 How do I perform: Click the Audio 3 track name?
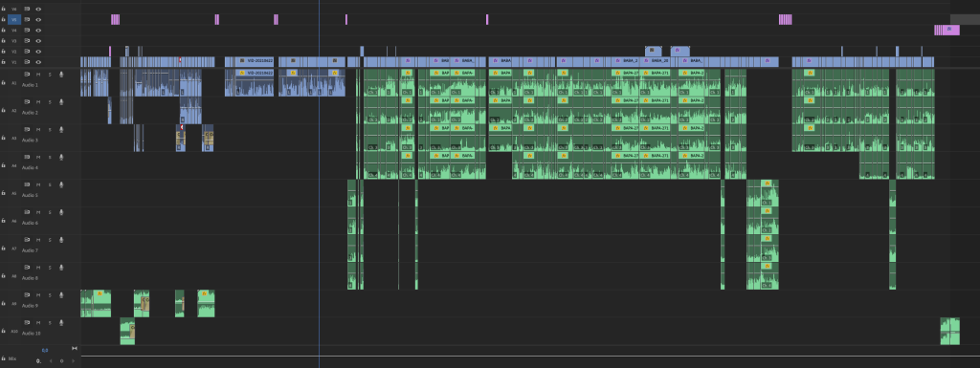30,140
